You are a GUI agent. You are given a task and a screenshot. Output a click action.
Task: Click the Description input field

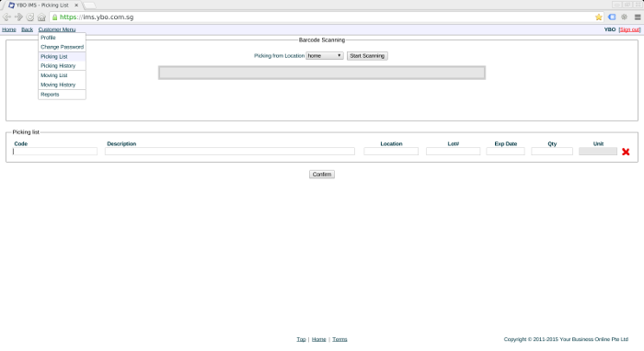pyautogui.click(x=230, y=152)
